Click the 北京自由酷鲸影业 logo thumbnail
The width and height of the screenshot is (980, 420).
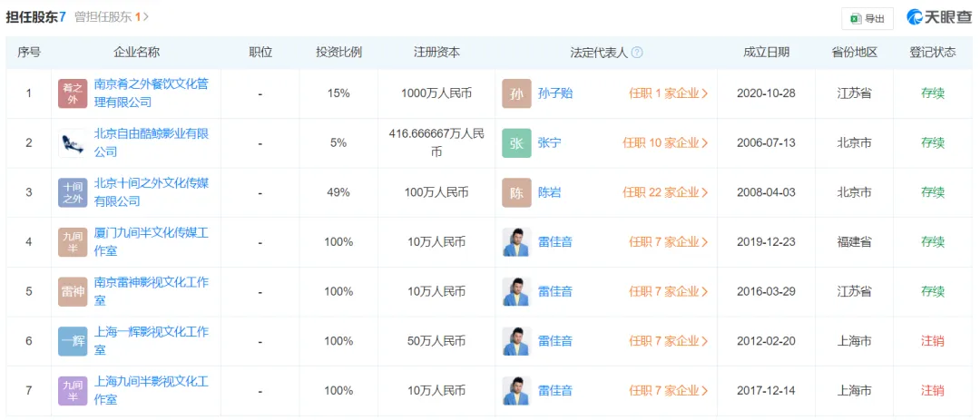coord(73,143)
